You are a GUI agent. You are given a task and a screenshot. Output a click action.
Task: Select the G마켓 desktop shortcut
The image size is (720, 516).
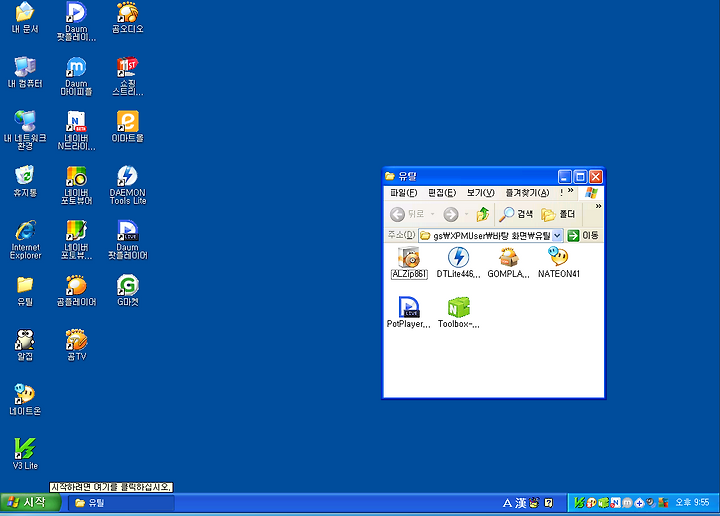coord(128,291)
